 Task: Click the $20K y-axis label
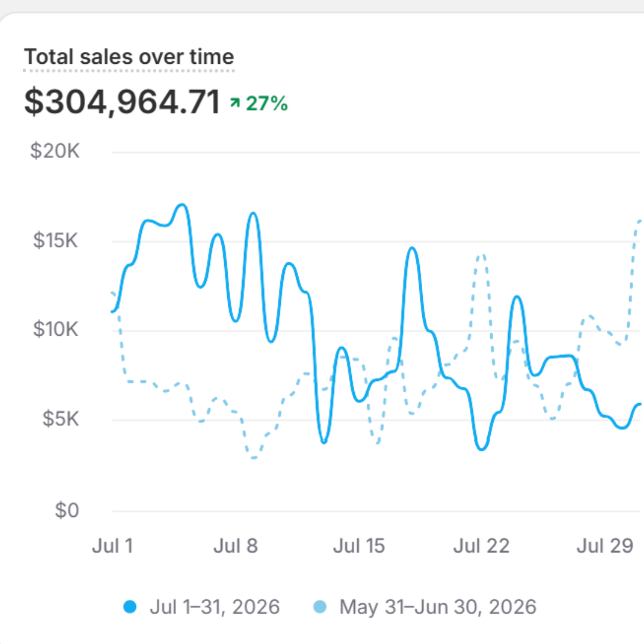[55, 151]
